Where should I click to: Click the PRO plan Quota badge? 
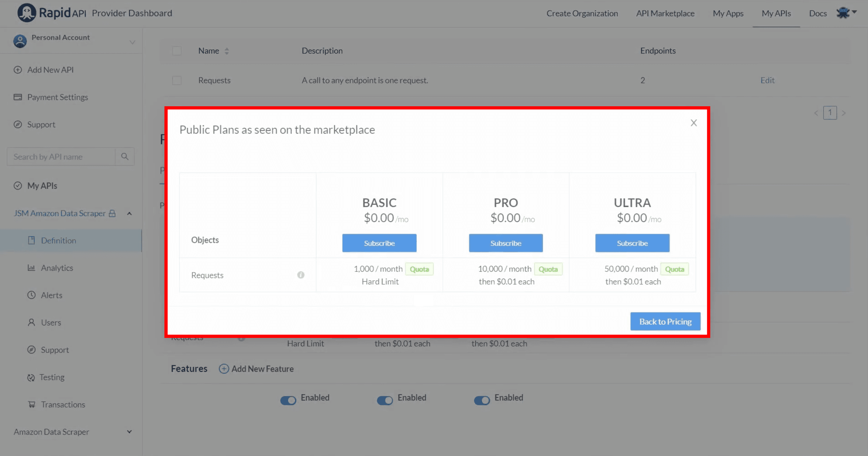pyautogui.click(x=548, y=269)
